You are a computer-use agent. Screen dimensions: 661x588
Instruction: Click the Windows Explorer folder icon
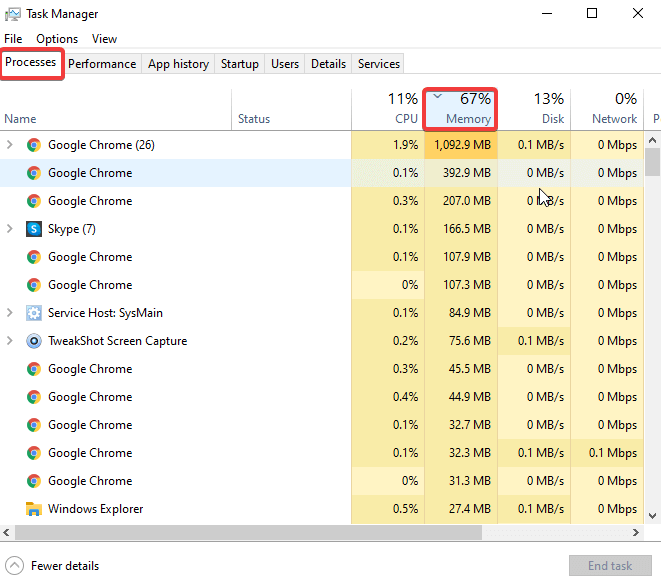34,509
